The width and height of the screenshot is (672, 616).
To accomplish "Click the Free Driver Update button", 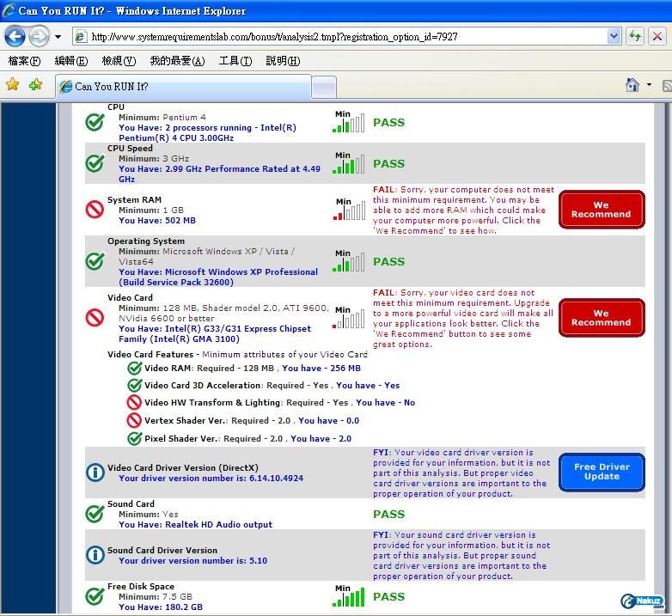I will [602, 472].
